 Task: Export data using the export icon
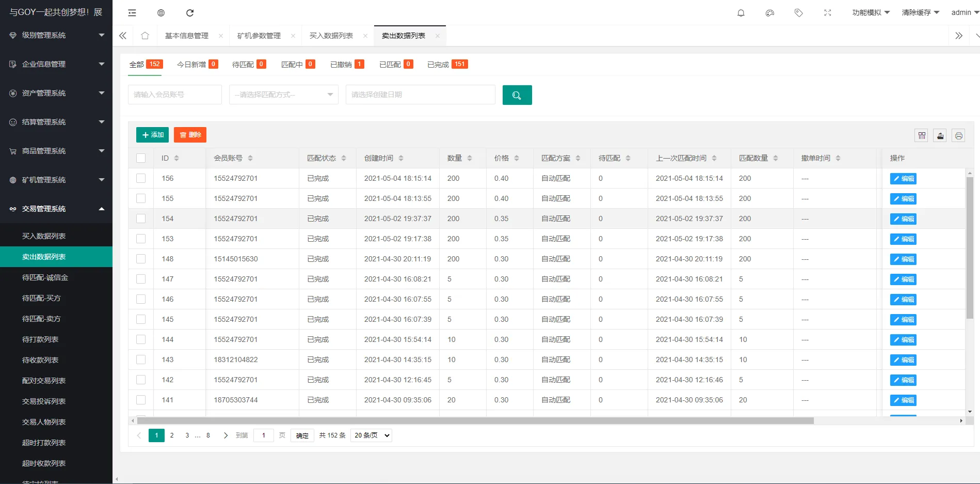click(940, 135)
